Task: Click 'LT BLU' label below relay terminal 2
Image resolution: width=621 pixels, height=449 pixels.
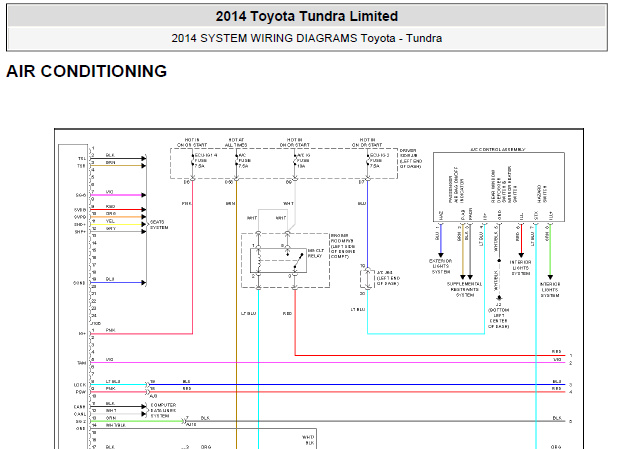Action: (x=249, y=314)
